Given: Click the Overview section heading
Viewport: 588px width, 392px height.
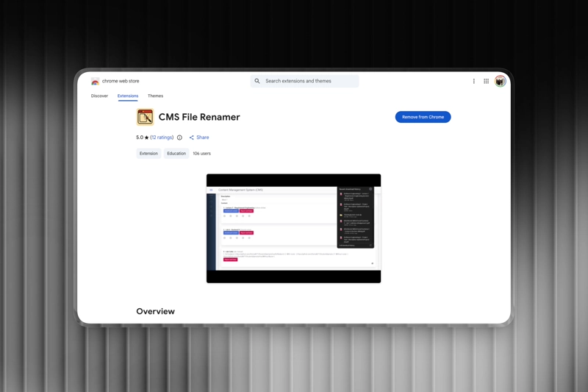Looking at the screenshot, I should tap(155, 311).
